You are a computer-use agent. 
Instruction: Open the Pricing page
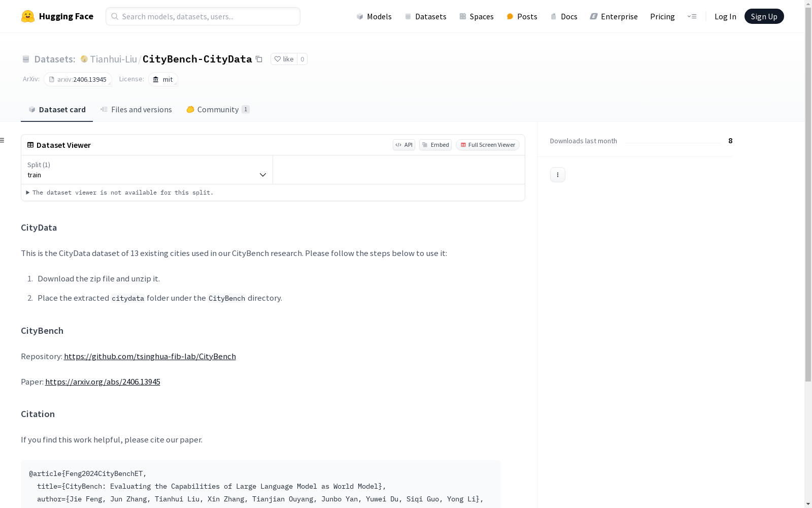point(662,16)
